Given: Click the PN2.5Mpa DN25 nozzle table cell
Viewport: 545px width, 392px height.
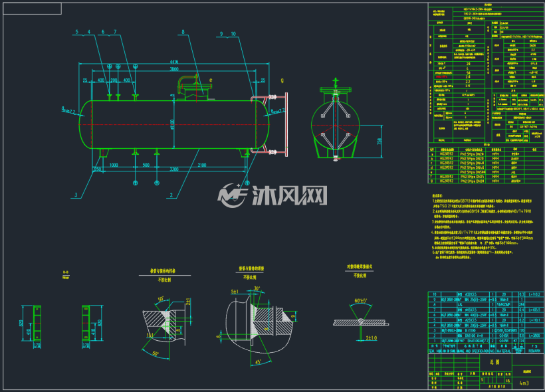Looking at the screenshot, I should coord(472,177).
